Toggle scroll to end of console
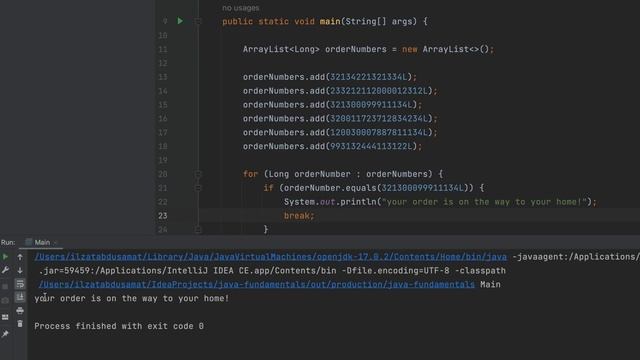The height and width of the screenshot is (360, 640). [20, 297]
